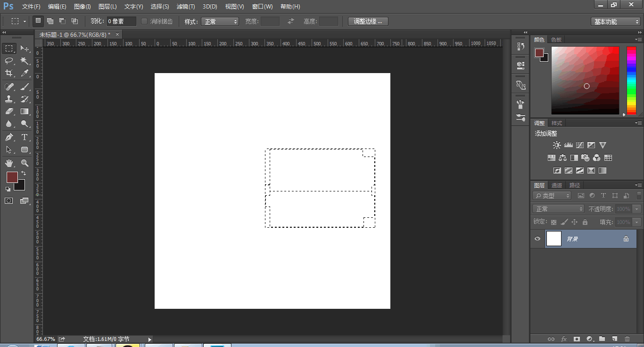The image size is (644, 347).
Task: Select the Gradient tool
Action: click(x=25, y=111)
